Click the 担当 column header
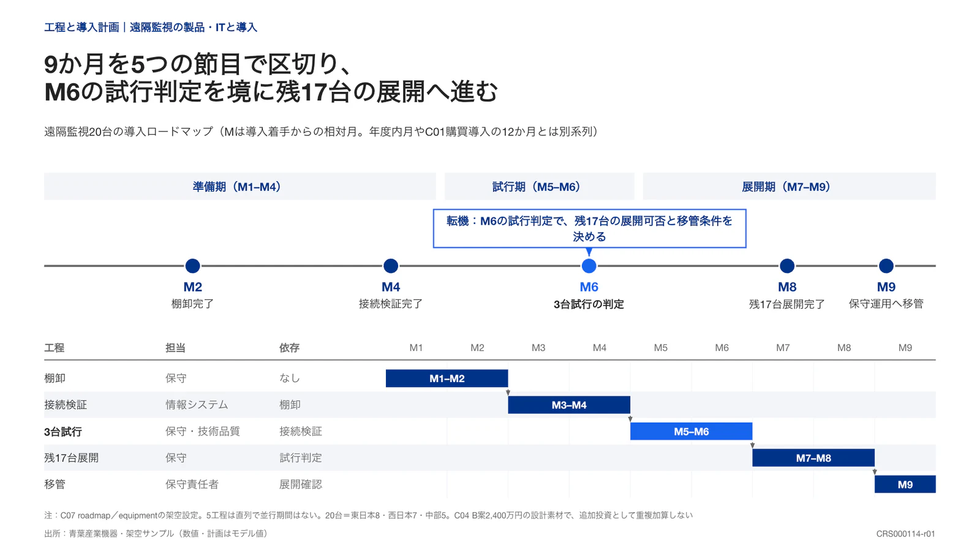Image resolution: width=980 pixels, height=551 pixels. [x=176, y=348]
